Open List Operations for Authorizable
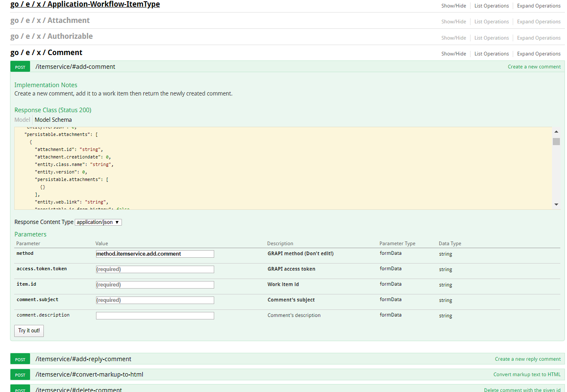567x392 pixels. [491, 38]
